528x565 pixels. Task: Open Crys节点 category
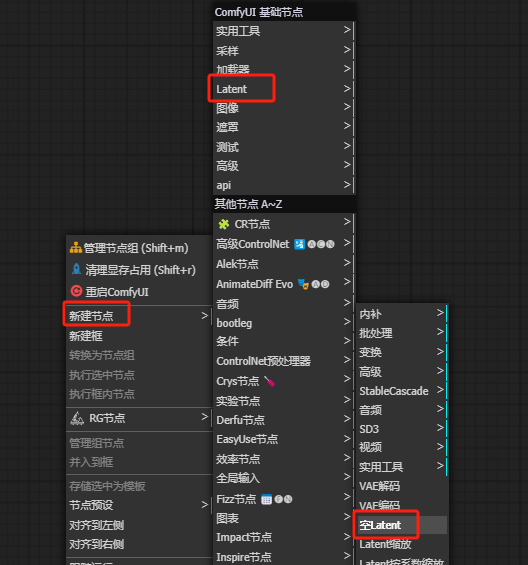pyautogui.click(x=284, y=381)
